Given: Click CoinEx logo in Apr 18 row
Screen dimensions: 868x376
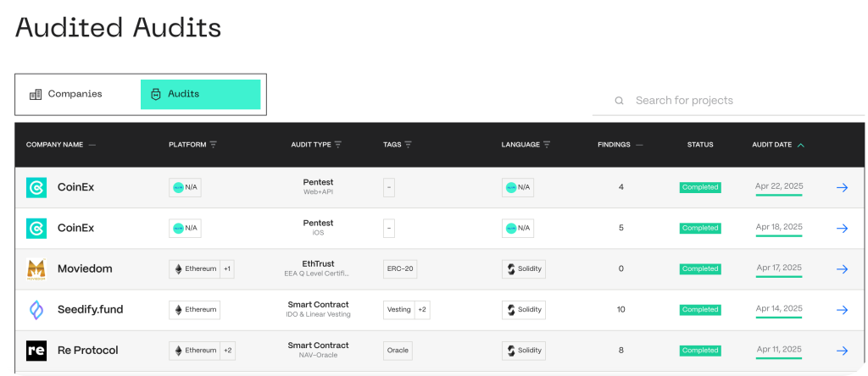Looking at the screenshot, I should [x=36, y=229].
